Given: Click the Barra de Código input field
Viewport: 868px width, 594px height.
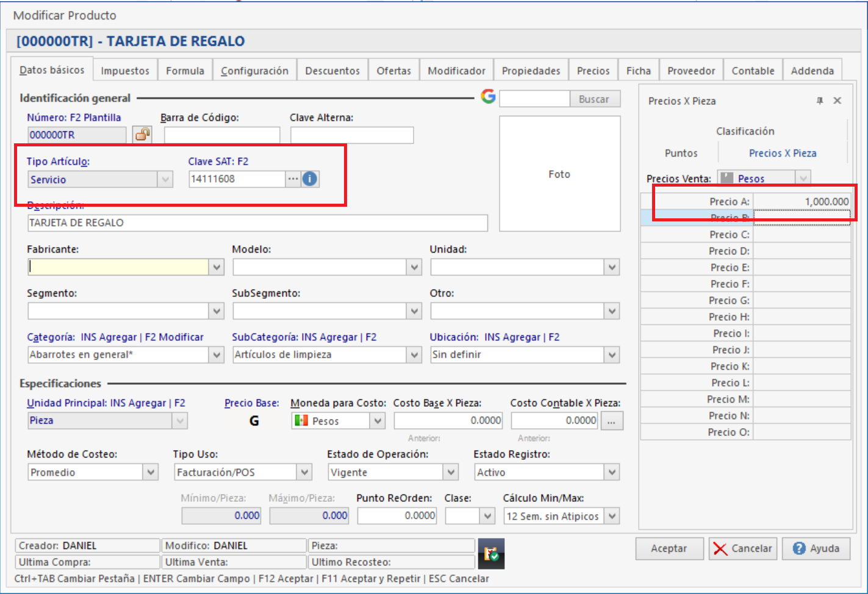Looking at the screenshot, I should coord(222,135).
